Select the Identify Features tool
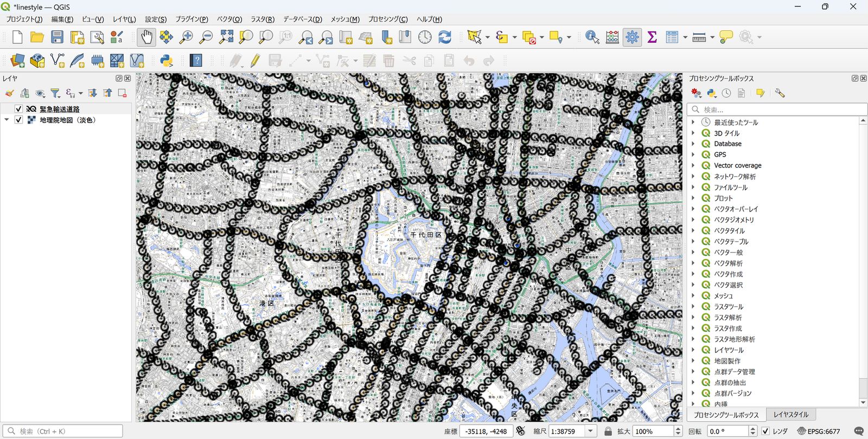 (592, 37)
